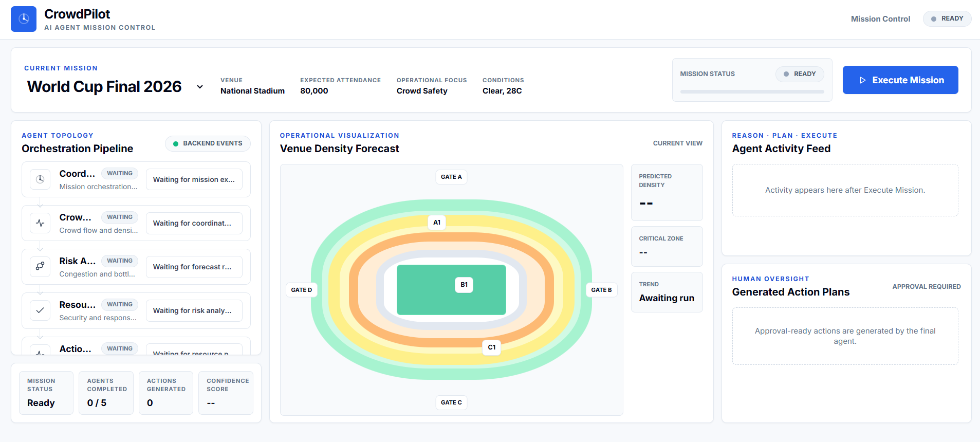Click the Agents Completed '0 / 5' card
The height and width of the screenshot is (442, 980).
pyautogui.click(x=106, y=393)
